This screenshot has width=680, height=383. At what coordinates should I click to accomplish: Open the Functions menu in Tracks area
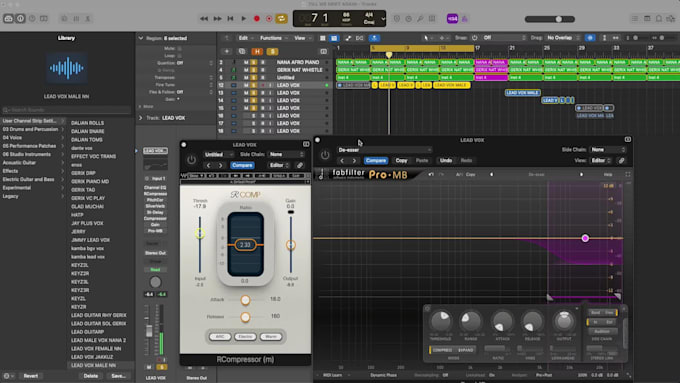point(273,38)
